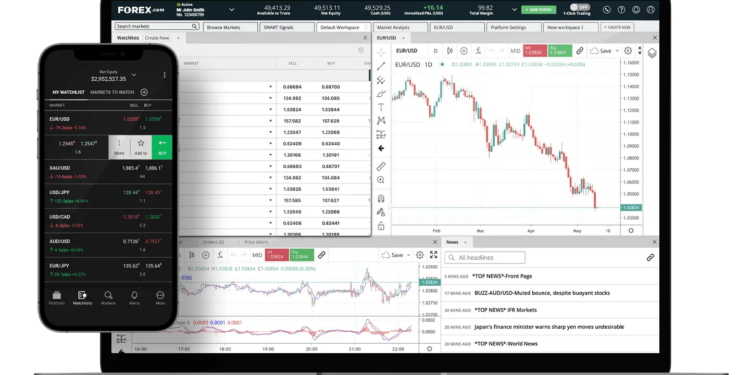Image resolution: width=750 pixels, height=375 pixels.
Task: Expand the margin details chevron
Action: (x=515, y=10)
